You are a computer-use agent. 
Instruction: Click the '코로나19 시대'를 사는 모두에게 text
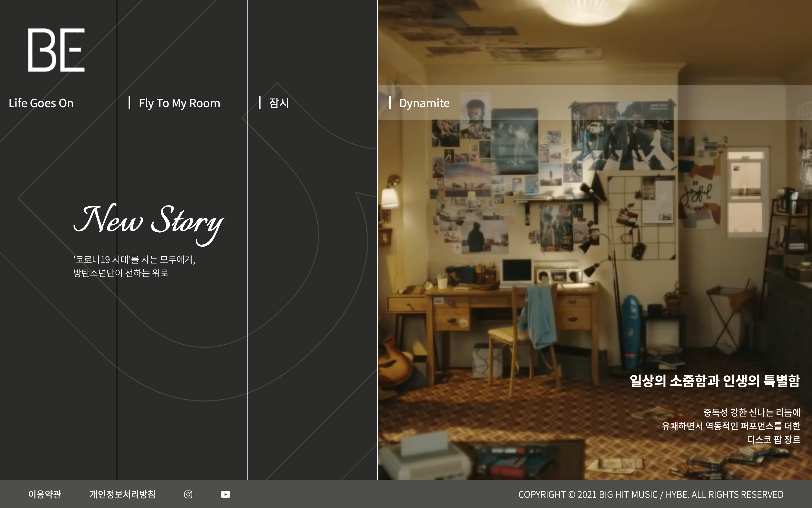click(134, 259)
